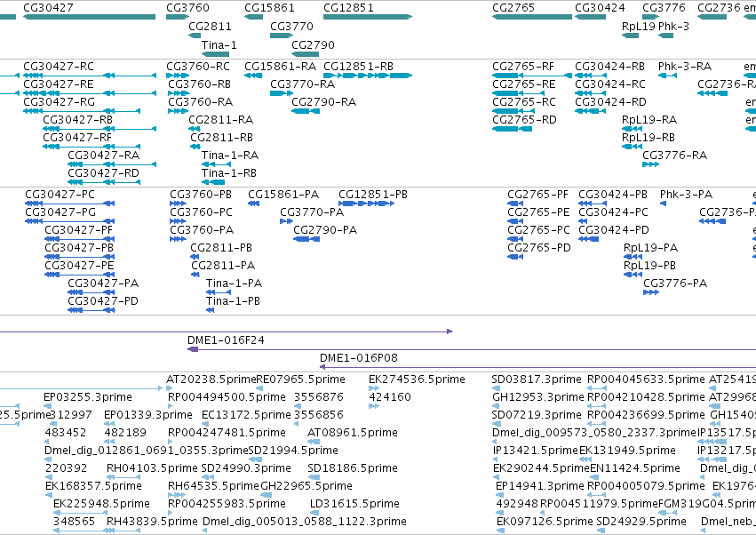Click the CG3770 gene label
This screenshot has height=535, width=756.
(291, 26)
